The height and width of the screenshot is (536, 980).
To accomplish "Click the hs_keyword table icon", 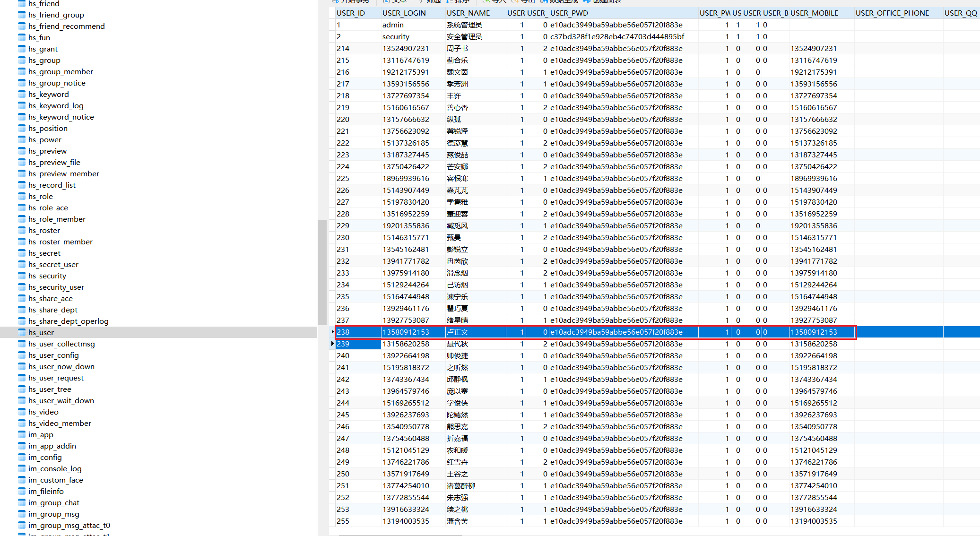I will 22,94.
